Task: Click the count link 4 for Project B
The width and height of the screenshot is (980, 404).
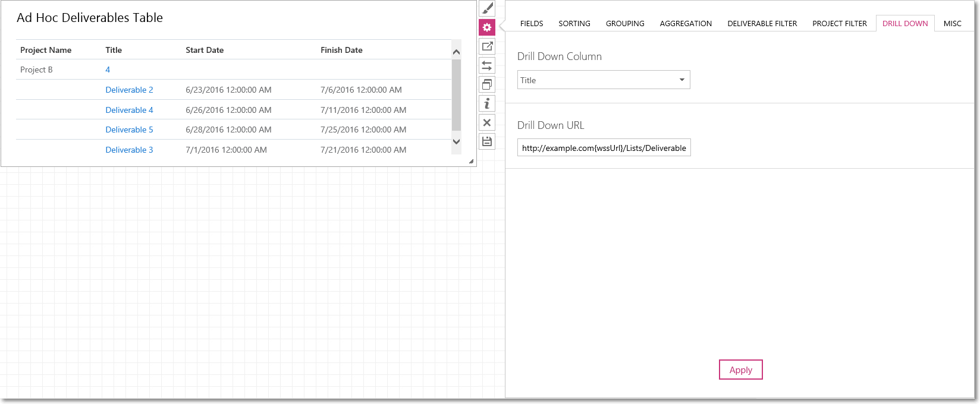Action: coord(108,70)
